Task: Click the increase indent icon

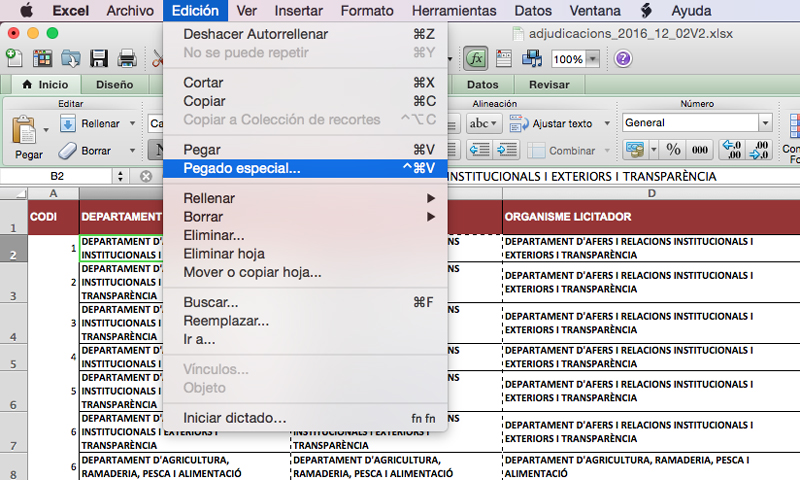Action: 506,150
